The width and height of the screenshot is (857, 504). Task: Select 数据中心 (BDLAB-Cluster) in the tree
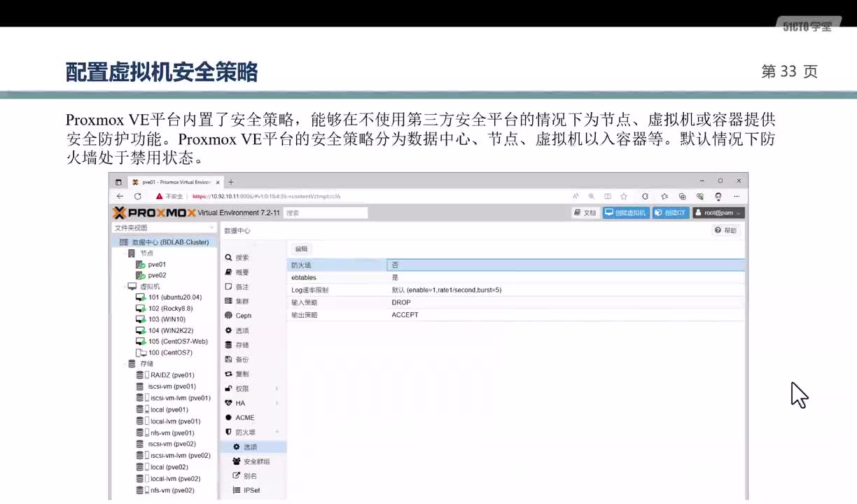click(165, 242)
